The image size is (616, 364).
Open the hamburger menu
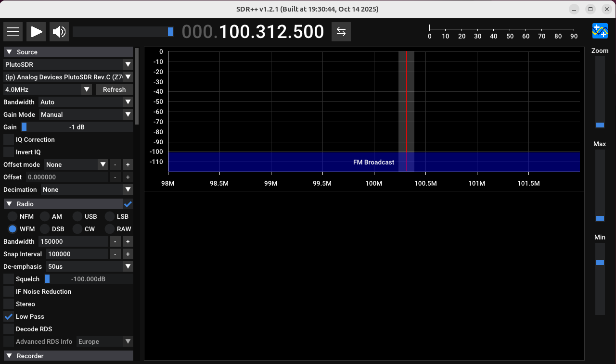click(13, 31)
